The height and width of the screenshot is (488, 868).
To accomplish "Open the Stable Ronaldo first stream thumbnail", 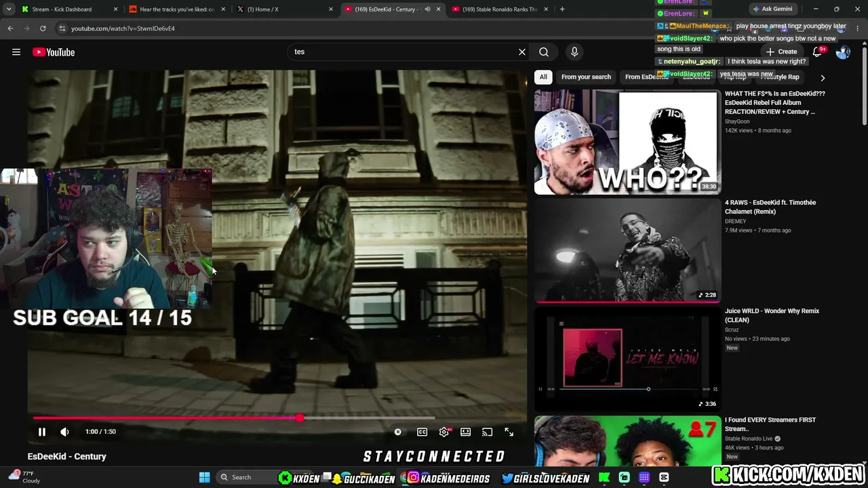I will 627,441.
